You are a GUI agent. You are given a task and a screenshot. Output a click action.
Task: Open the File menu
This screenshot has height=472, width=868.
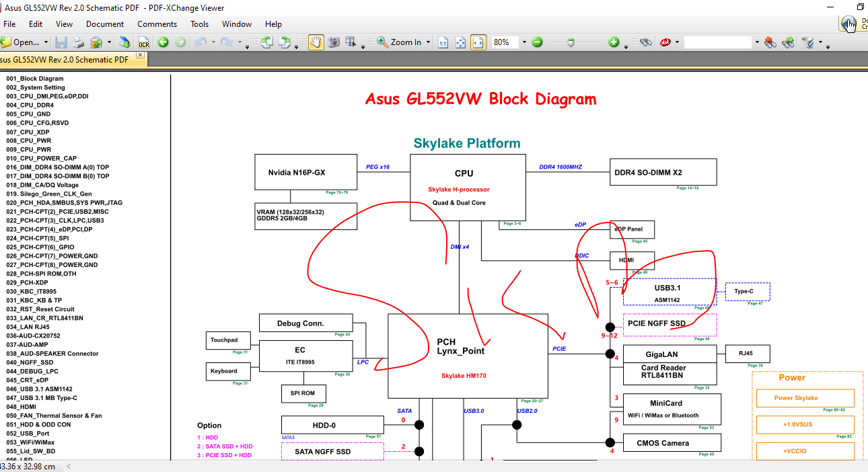coord(9,24)
